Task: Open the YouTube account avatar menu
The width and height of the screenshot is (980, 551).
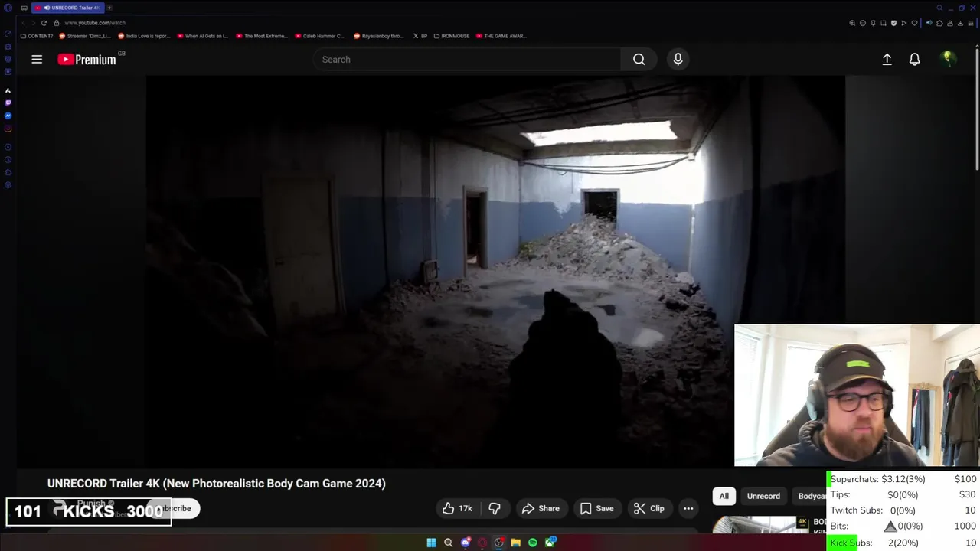Action: pyautogui.click(x=948, y=59)
